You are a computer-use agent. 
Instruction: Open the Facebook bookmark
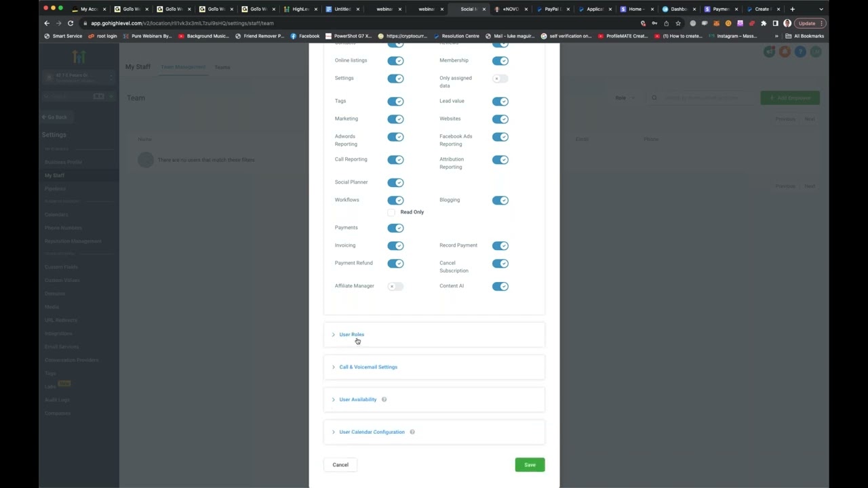[304, 36]
